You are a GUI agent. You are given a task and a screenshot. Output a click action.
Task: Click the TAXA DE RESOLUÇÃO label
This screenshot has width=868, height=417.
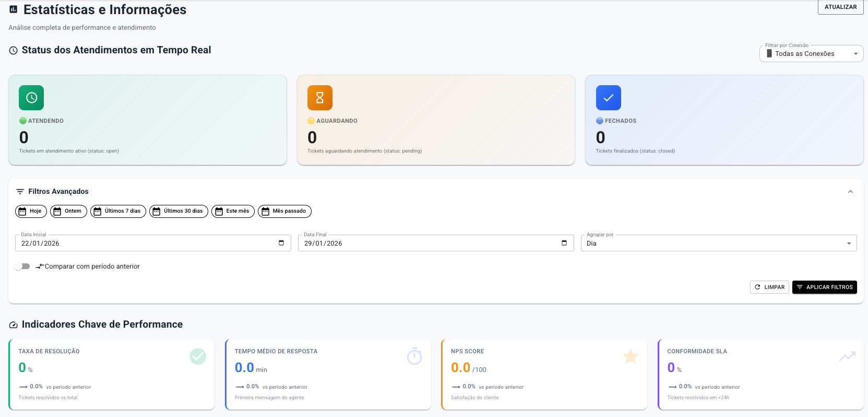click(x=49, y=352)
